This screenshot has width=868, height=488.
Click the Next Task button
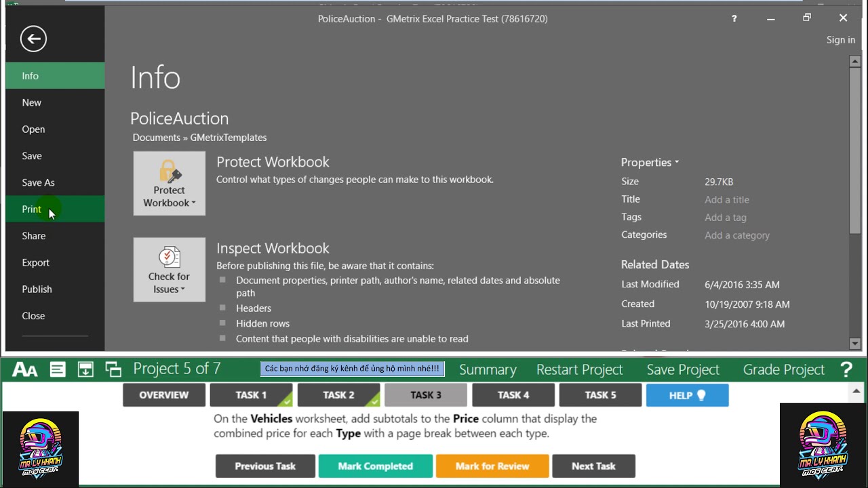point(593,466)
